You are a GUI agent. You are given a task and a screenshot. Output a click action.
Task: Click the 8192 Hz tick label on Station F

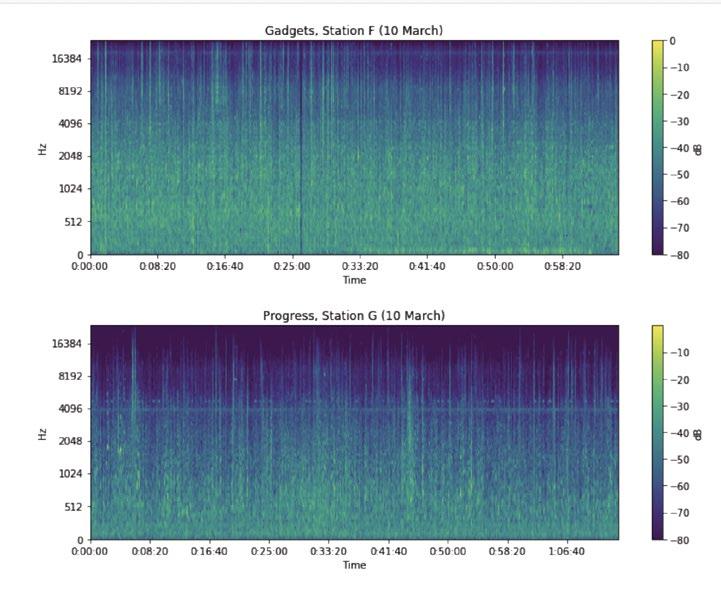pyautogui.click(x=70, y=91)
